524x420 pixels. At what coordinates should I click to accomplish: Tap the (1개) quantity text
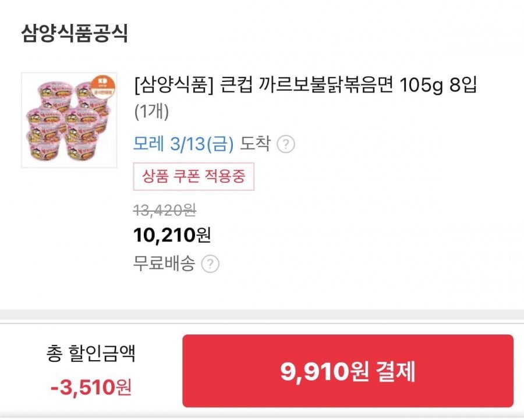pos(151,112)
